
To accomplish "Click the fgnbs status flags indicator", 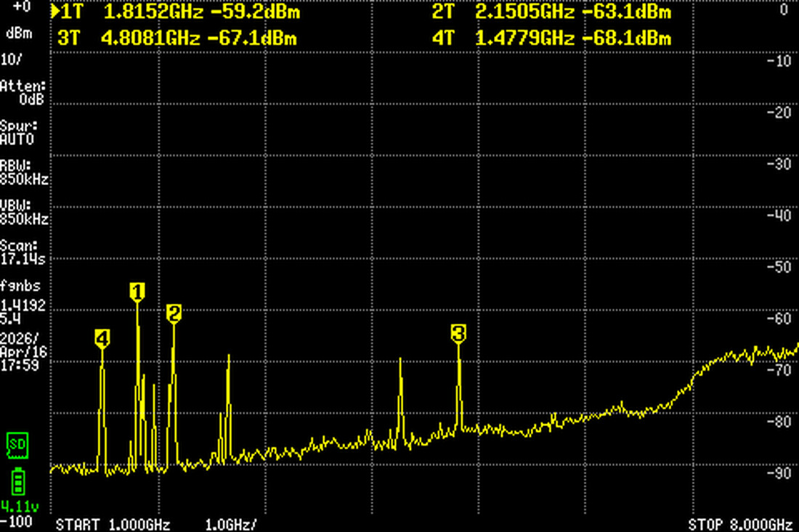I will point(18,286).
